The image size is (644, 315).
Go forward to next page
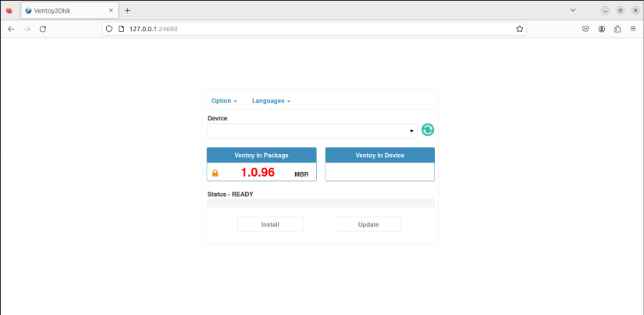click(x=27, y=29)
